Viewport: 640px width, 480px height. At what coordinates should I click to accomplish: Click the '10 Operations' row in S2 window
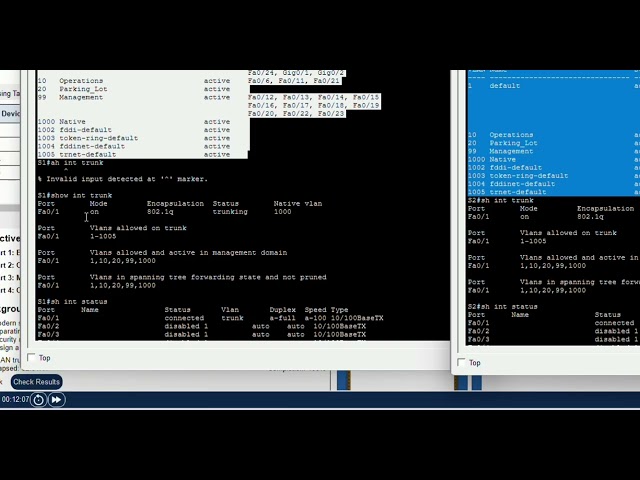pyautogui.click(x=553, y=135)
